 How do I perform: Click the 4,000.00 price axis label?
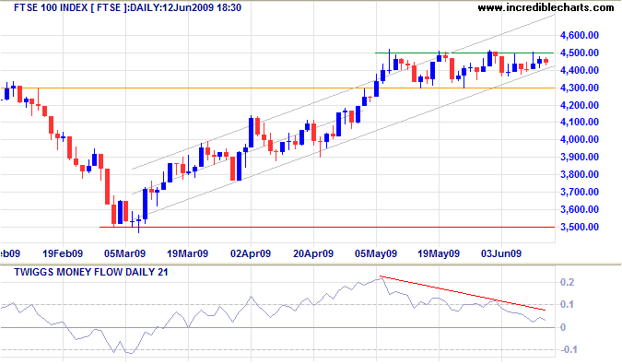tap(580, 139)
